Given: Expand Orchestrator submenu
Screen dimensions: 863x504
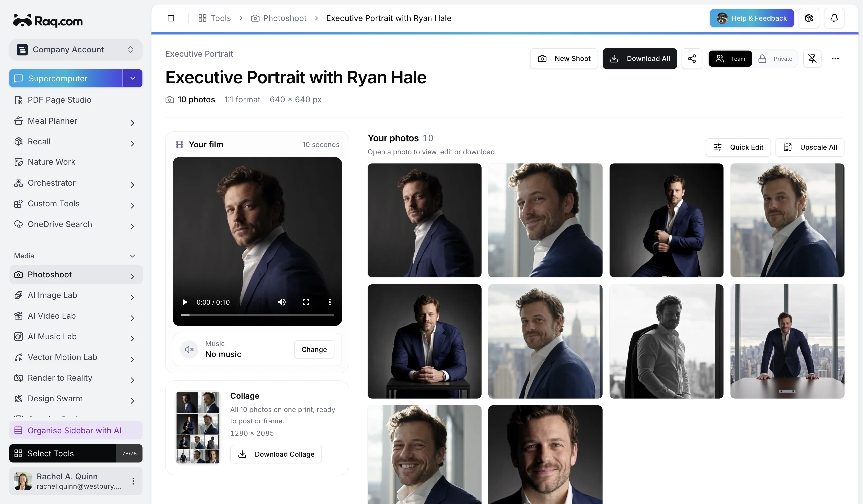Looking at the screenshot, I should [x=132, y=185].
